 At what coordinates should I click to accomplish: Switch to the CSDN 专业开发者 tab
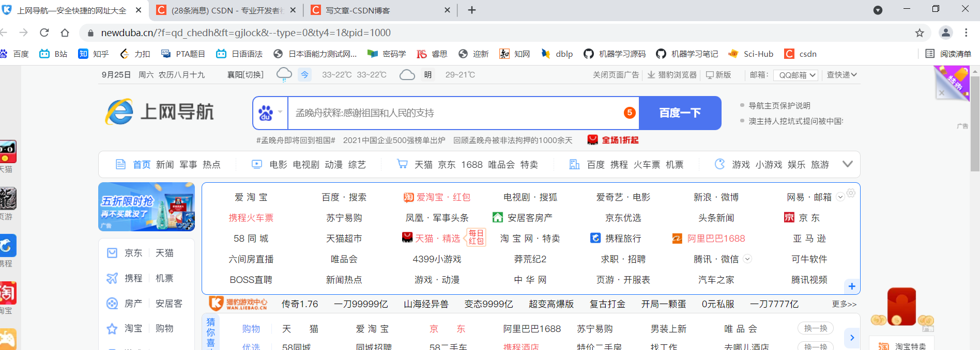tap(227, 10)
